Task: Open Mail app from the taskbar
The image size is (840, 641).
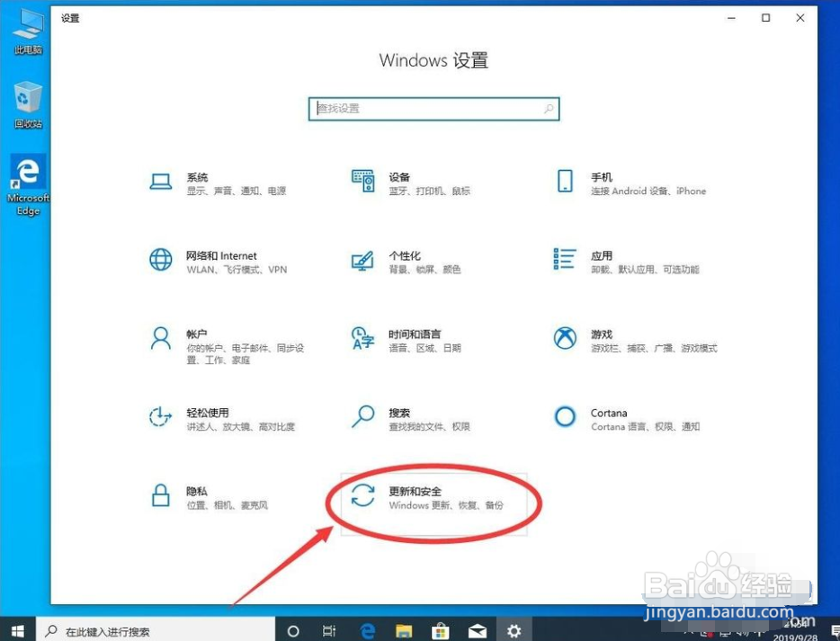Action: point(478,631)
